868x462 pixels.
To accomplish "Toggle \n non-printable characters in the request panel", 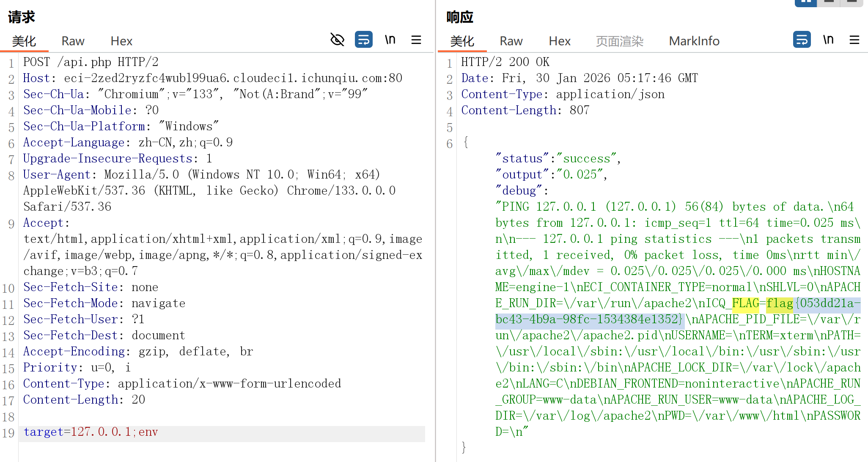I will point(390,40).
